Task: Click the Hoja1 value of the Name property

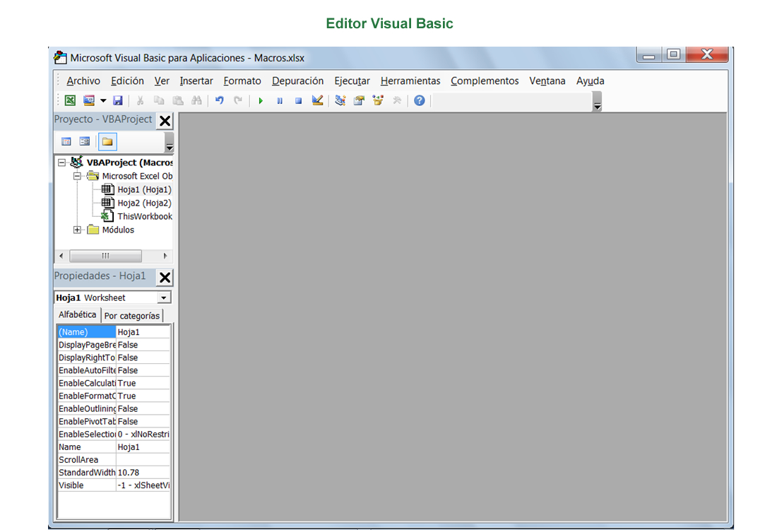Action: click(x=143, y=447)
